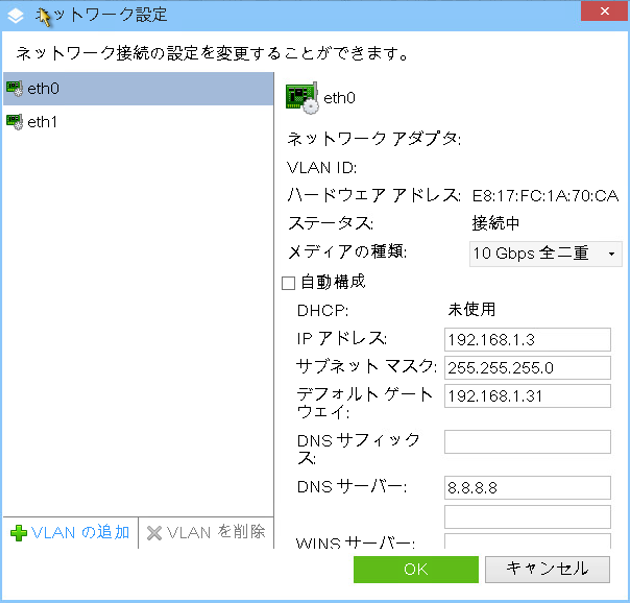
Task: Click the VLAN の追加 link
Action: tap(80, 532)
